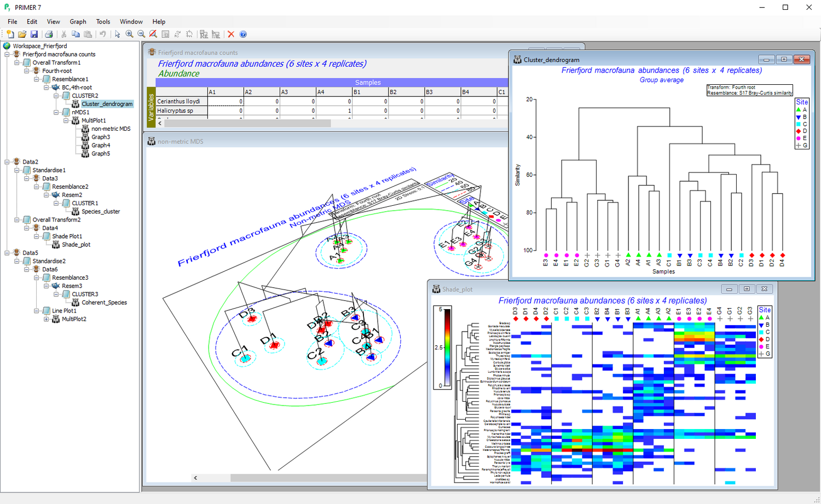
Task: Select Species_cluster in the workspace tree
Action: pyautogui.click(x=101, y=212)
